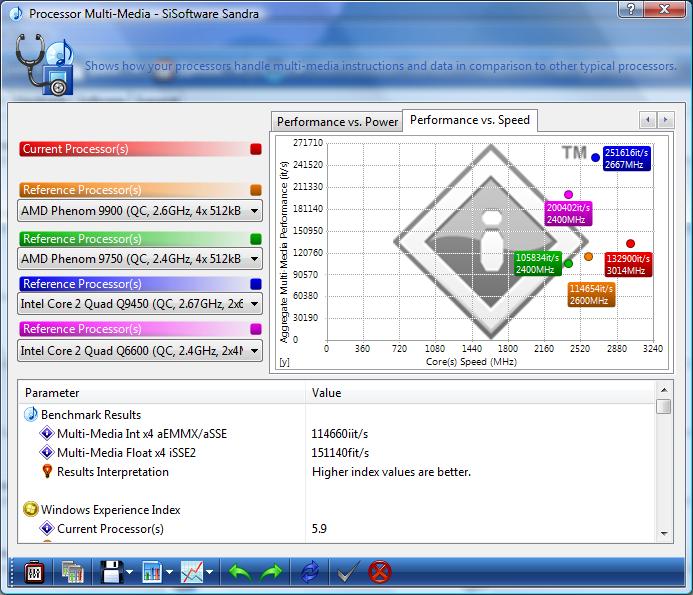Open the Intel Core 2 Quad Q6600 dropdown
The width and height of the screenshot is (693, 595).
pyautogui.click(x=140, y=351)
